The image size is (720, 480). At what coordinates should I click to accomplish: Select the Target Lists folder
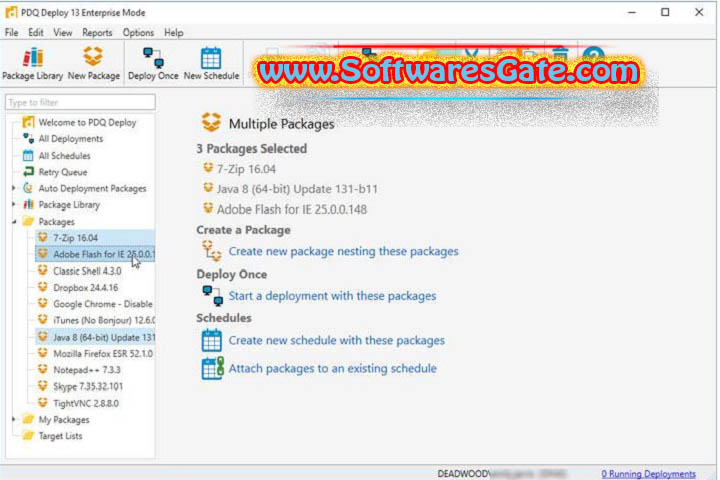[60, 436]
